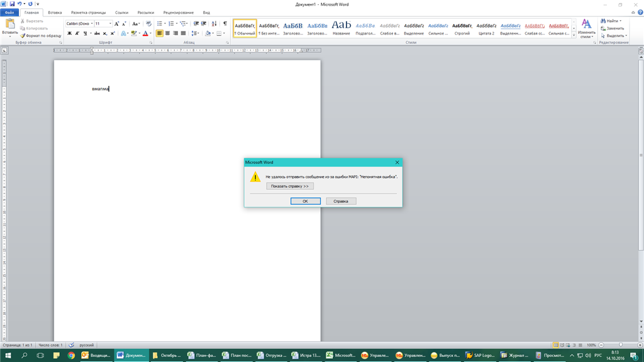Click the shrink font size icon
Viewport: 644px width, 362px height.
[124, 24]
